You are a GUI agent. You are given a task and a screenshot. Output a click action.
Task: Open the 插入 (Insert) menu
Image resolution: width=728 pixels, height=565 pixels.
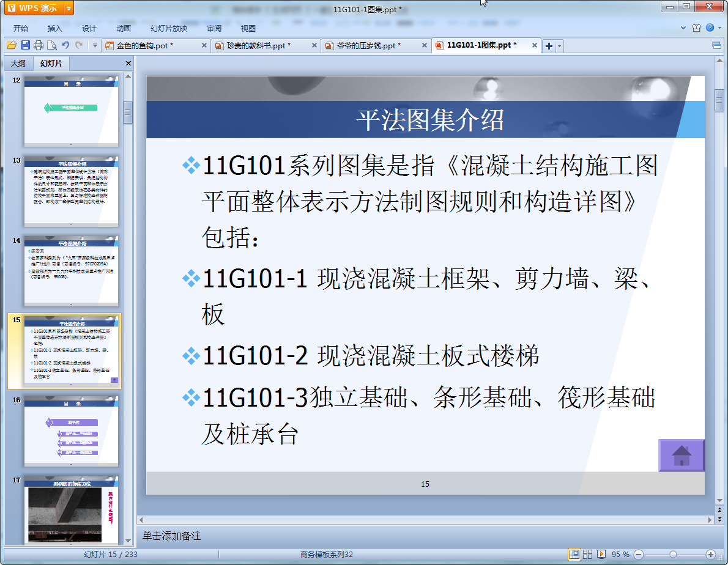point(55,28)
